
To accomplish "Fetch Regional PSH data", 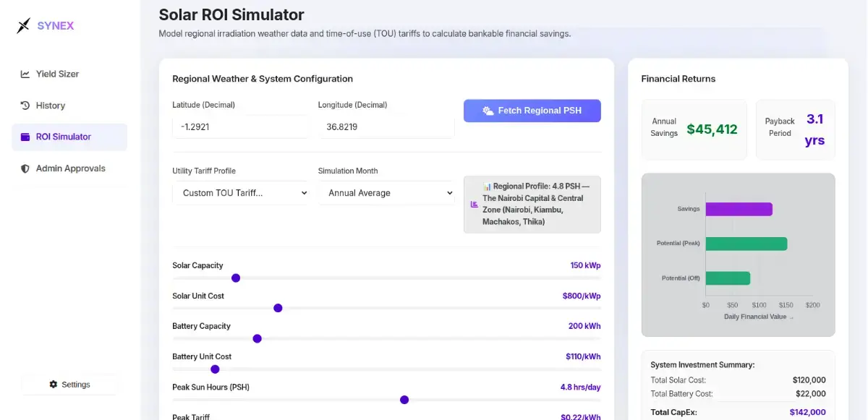I will coord(532,111).
